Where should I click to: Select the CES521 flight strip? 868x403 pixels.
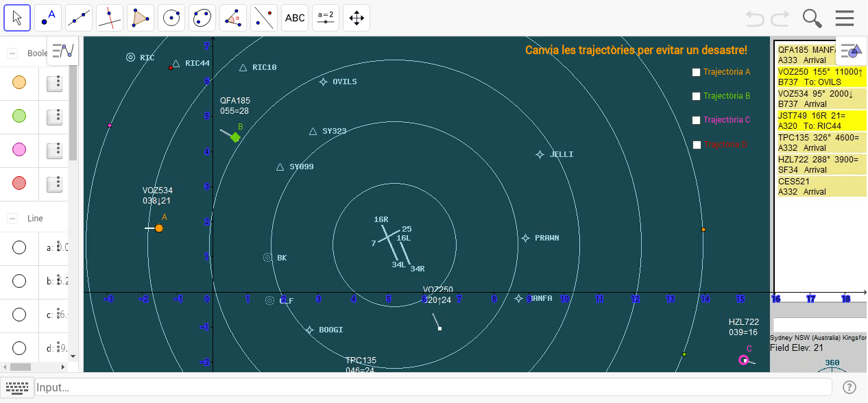(821, 186)
